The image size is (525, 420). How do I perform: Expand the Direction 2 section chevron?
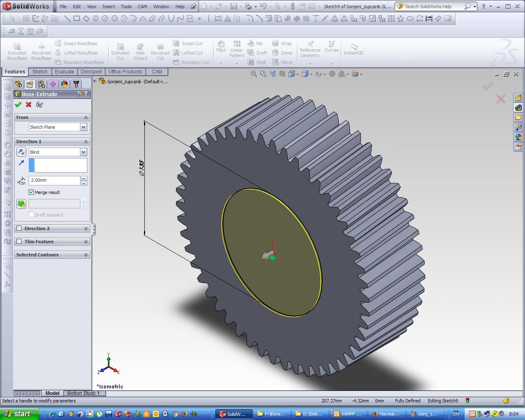tap(86, 228)
